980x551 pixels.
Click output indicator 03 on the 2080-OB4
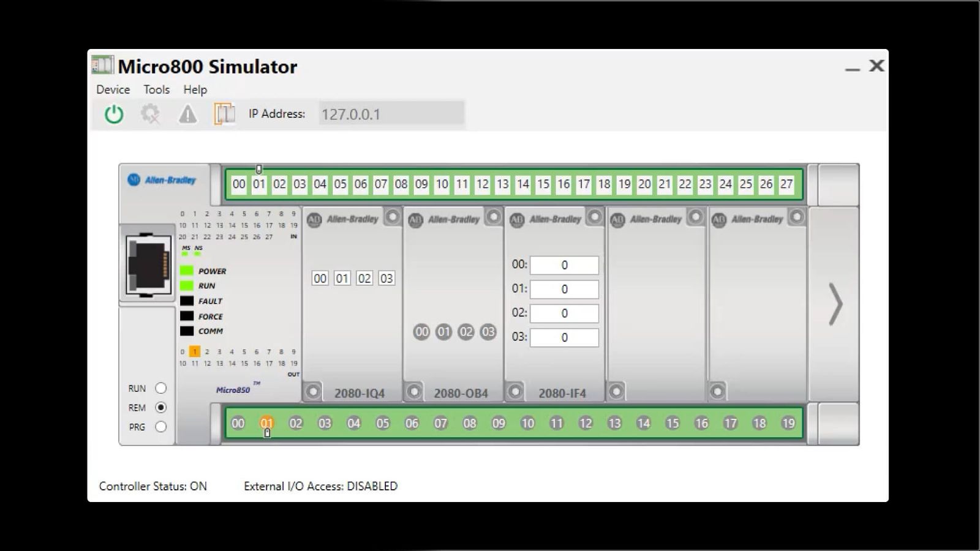488,332
